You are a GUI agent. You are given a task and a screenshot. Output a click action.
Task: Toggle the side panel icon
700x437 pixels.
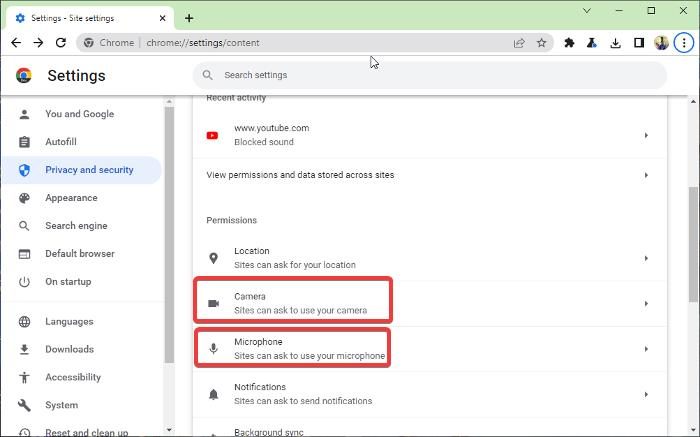pos(639,43)
